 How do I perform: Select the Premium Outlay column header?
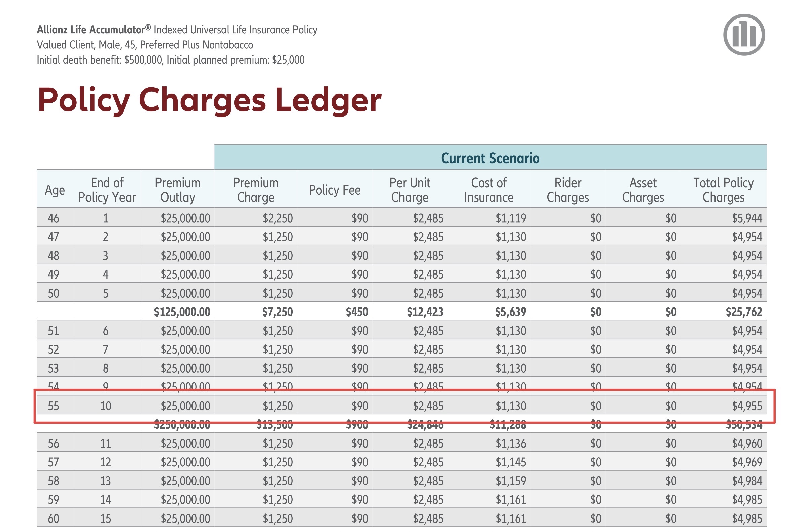tap(178, 190)
